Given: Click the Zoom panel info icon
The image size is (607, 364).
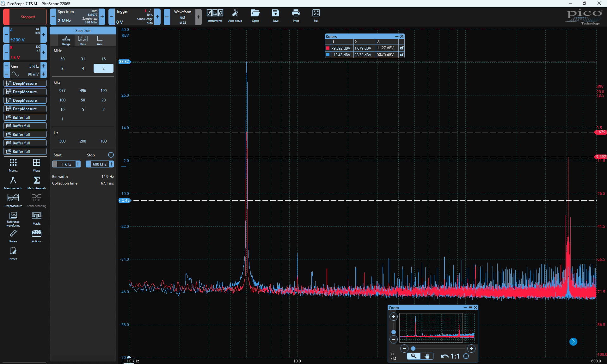Looking at the screenshot, I should click(466, 356).
